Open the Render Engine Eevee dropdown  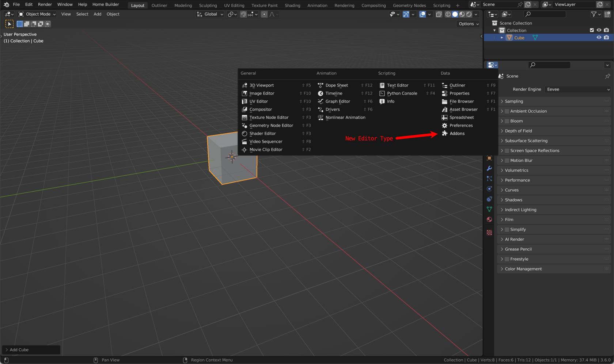(577, 89)
